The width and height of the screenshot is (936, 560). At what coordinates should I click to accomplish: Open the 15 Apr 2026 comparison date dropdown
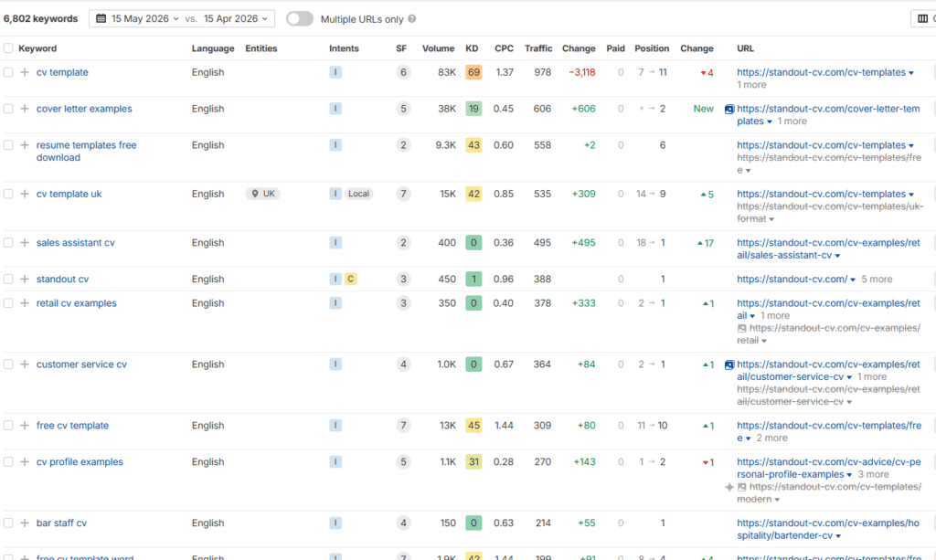(236, 18)
